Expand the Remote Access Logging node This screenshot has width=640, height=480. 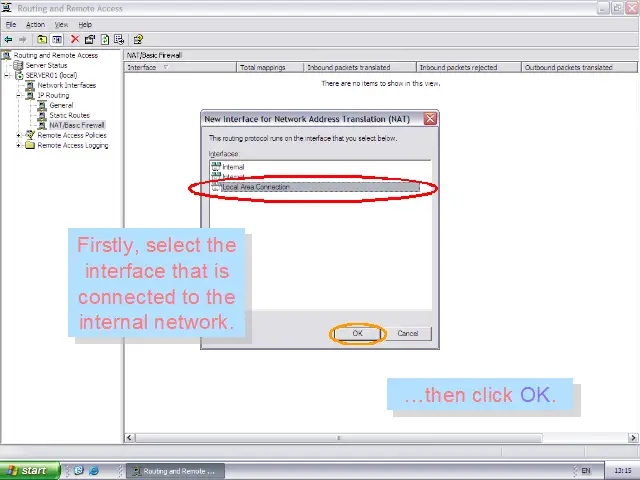(19, 145)
